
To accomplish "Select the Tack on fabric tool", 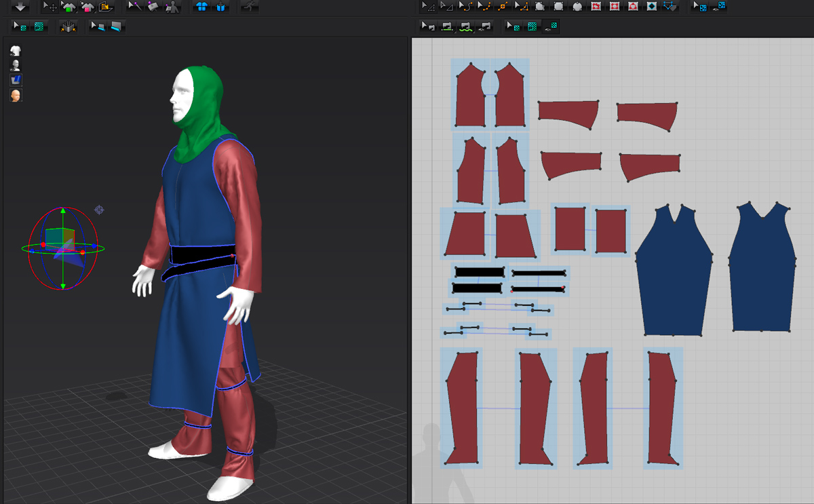I will click(153, 7).
